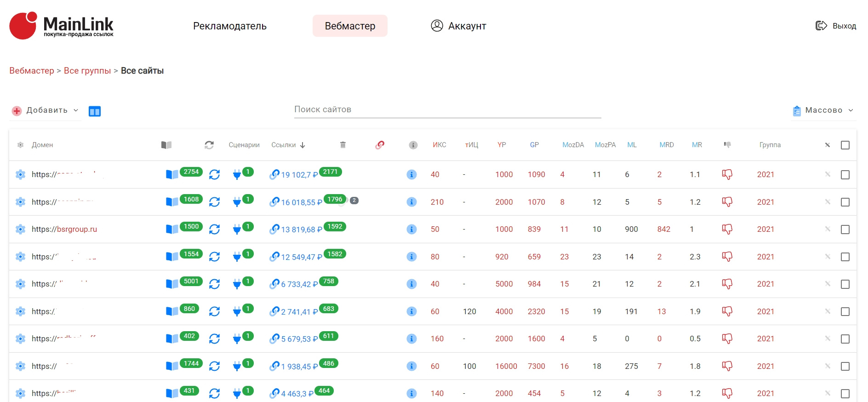Click the book icon in bsrgroup.ru row

[172, 229]
